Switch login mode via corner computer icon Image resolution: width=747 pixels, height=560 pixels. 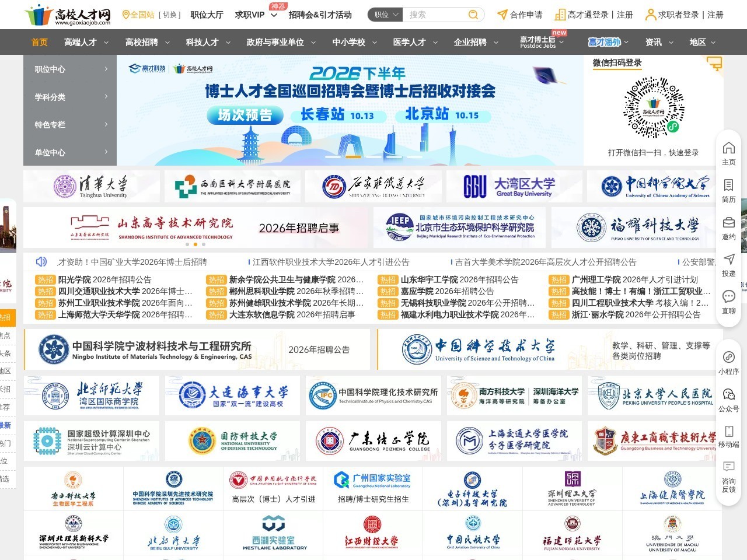pos(714,64)
